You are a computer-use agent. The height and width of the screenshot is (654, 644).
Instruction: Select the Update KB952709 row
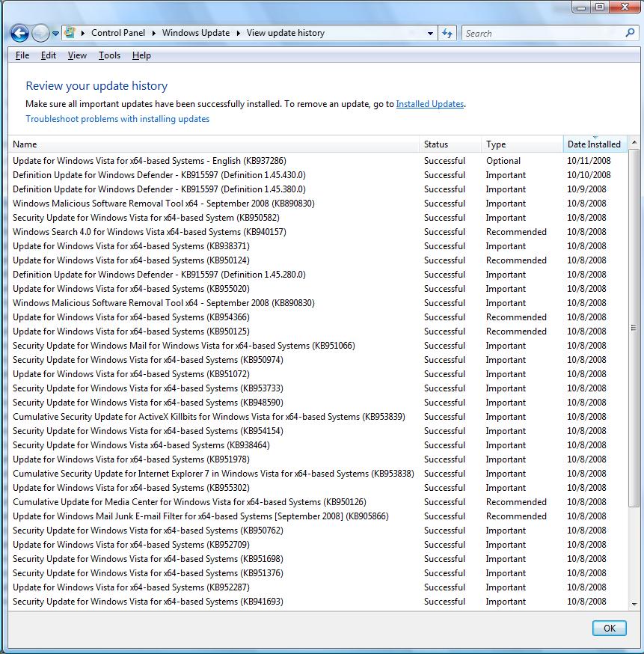click(x=318, y=545)
